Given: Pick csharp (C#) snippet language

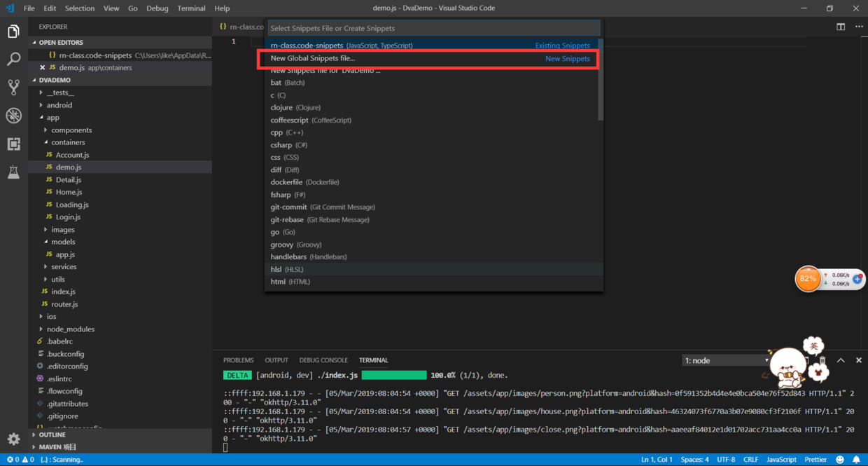Looking at the screenshot, I should (x=430, y=145).
